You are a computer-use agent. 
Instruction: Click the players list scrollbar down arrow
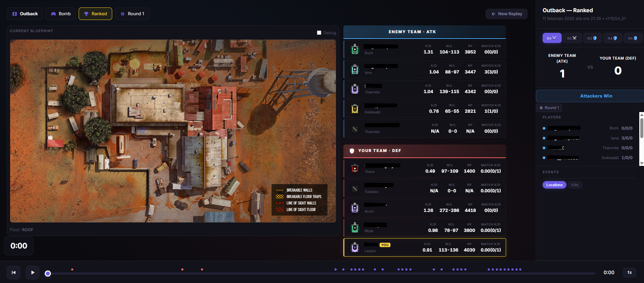click(x=641, y=163)
